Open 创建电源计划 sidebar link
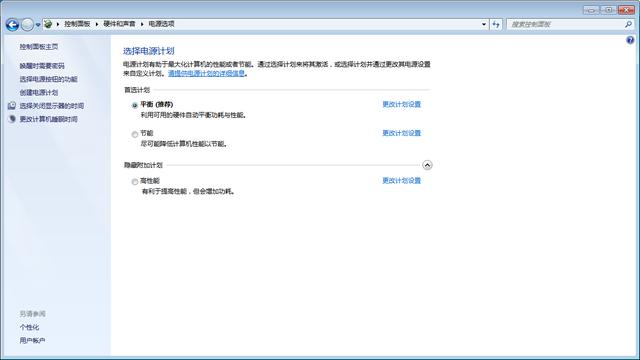This screenshot has width=640, height=360. pos(39,93)
